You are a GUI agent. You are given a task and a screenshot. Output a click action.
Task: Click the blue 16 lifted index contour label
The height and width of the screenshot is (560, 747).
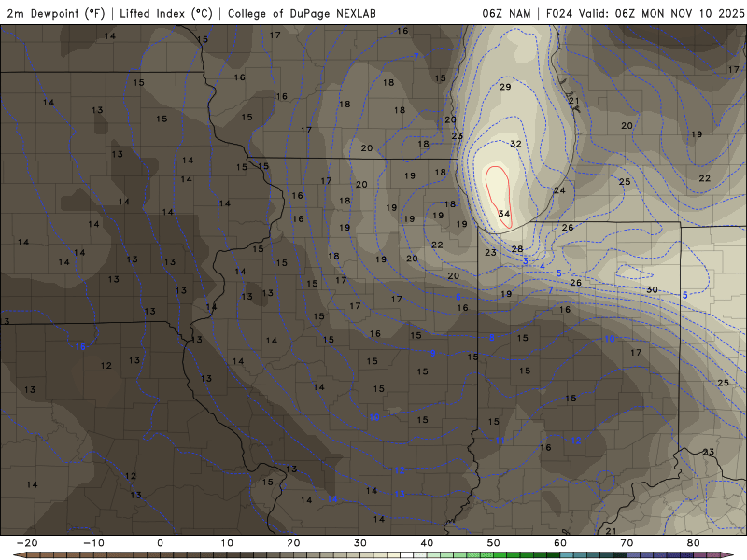click(80, 346)
